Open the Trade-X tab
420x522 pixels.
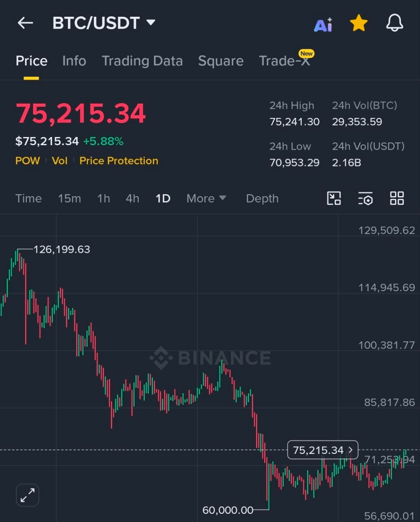[285, 61]
